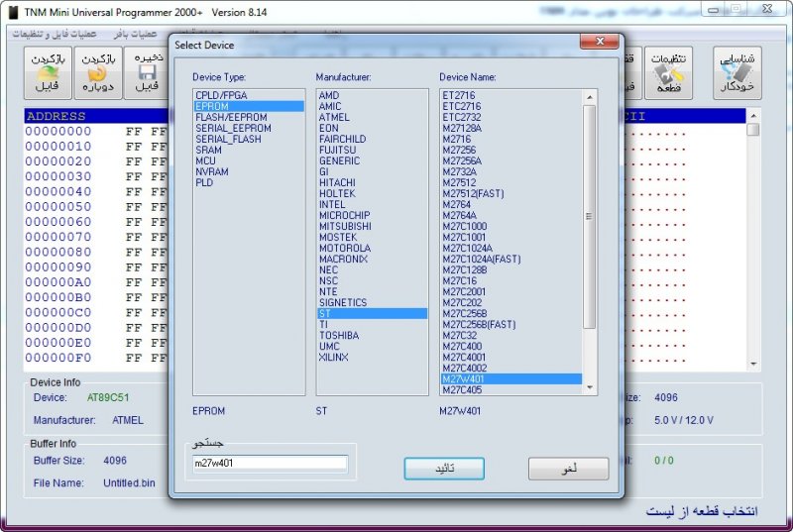The image size is (793, 532).
Task: Click the save file toolbar button
Action: [x=146, y=73]
